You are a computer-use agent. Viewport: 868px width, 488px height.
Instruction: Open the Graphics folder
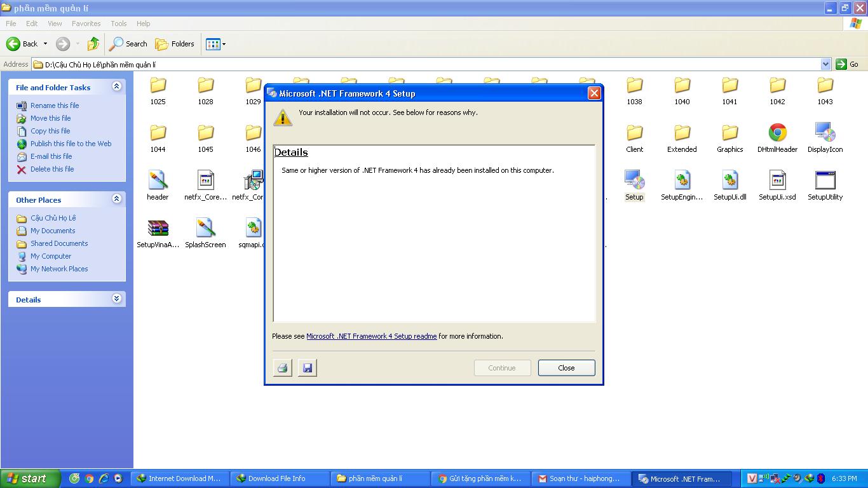coord(729,133)
